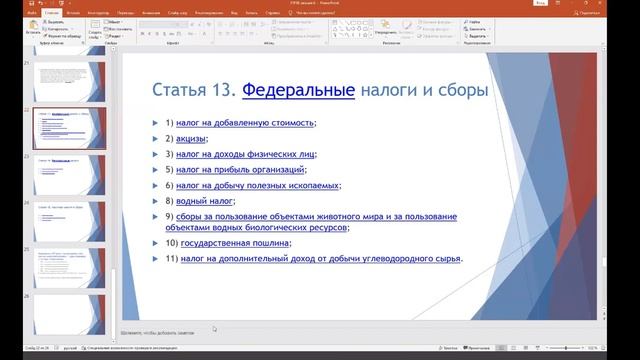
Task: Switch to normal view in status bar
Action: coord(501,348)
